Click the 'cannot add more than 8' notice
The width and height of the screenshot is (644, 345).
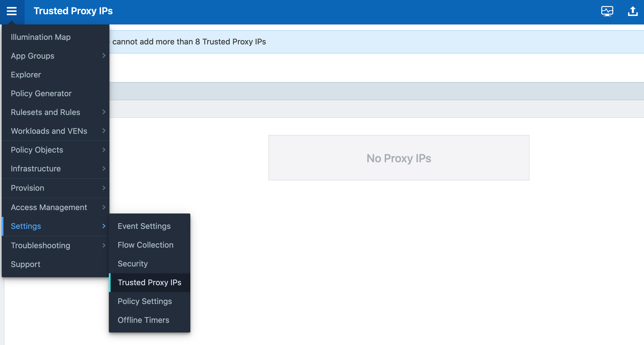click(x=189, y=42)
